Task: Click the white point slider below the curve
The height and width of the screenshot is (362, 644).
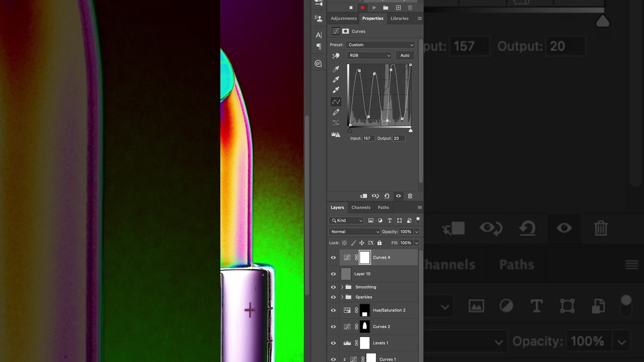Action: coord(411,131)
